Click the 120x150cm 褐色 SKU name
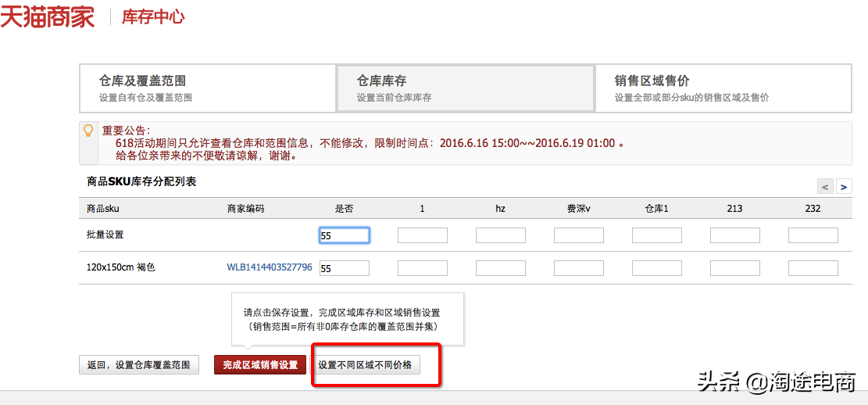This screenshot has width=868, height=405. click(x=120, y=267)
